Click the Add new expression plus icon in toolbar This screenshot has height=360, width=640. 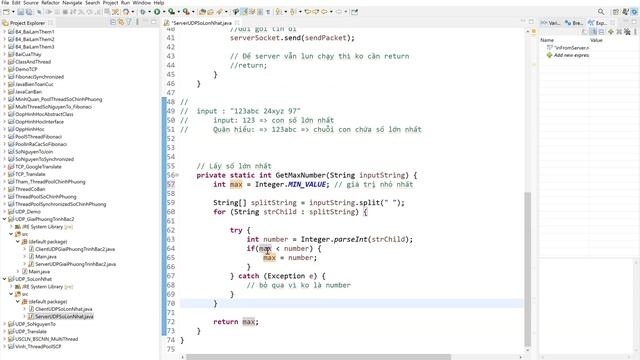pos(611,31)
